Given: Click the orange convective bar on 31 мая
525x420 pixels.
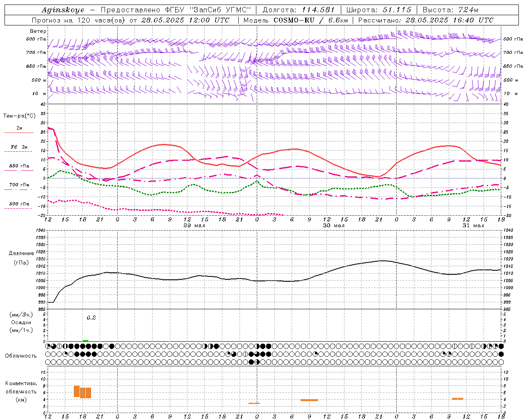Looking at the screenshot, I should (x=457, y=399).
